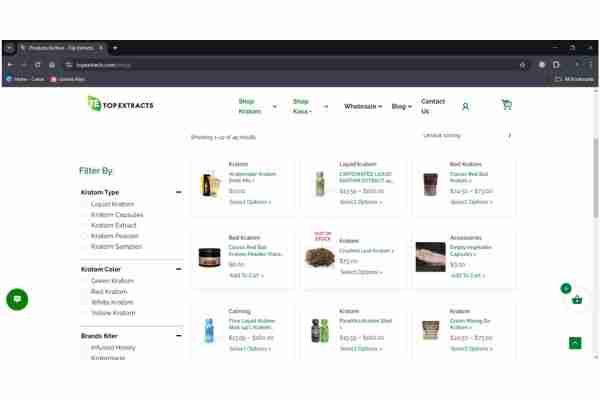
Task: Click the green back-to-top arrow button
Action: 575,343
